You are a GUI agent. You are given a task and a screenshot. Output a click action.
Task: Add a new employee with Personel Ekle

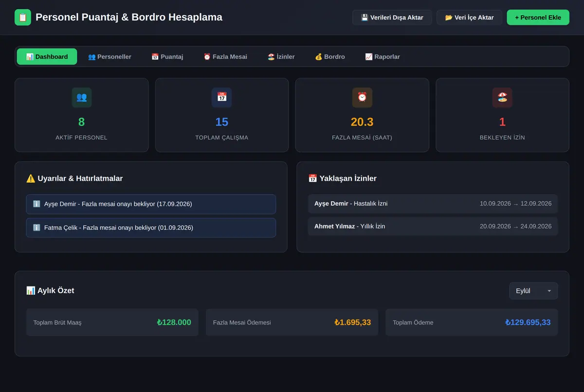tap(538, 18)
